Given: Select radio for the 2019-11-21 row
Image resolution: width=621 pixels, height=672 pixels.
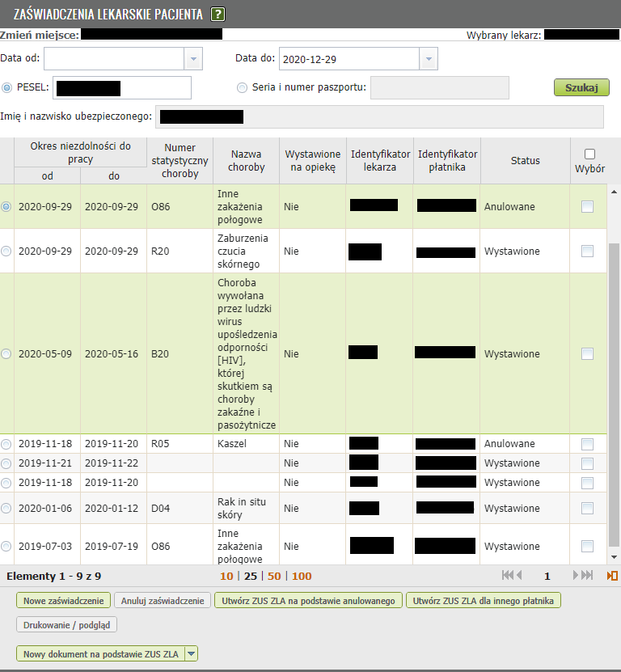Looking at the screenshot, I should pyautogui.click(x=6, y=463).
